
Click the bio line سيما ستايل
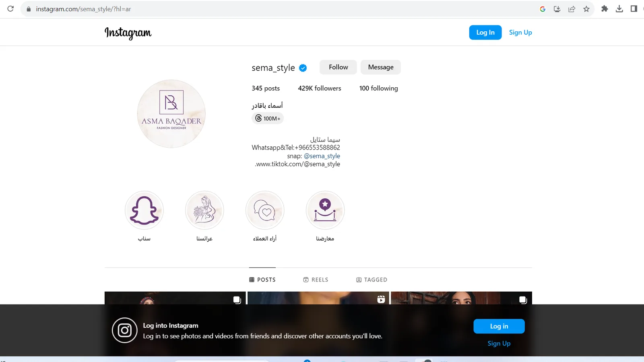(x=325, y=140)
